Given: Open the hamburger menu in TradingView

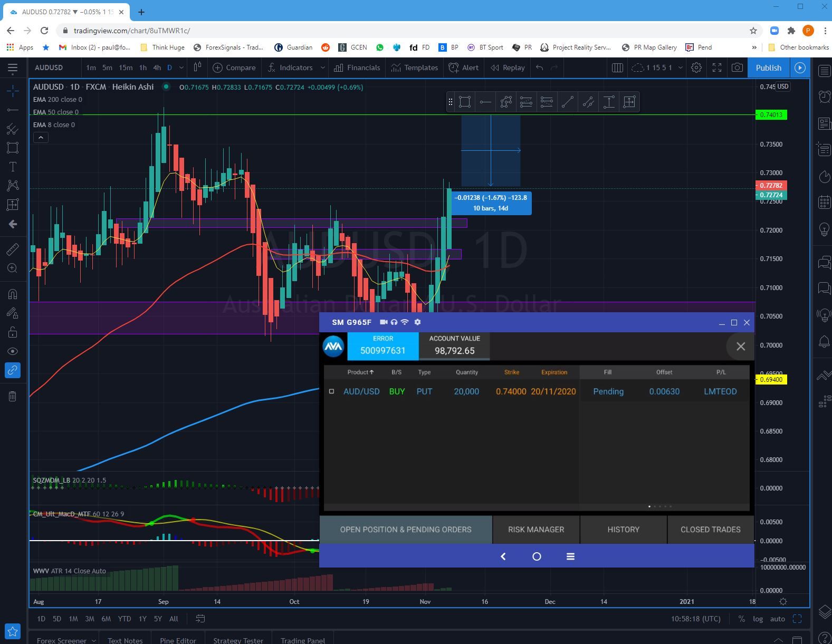Looking at the screenshot, I should click(x=13, y=68).
